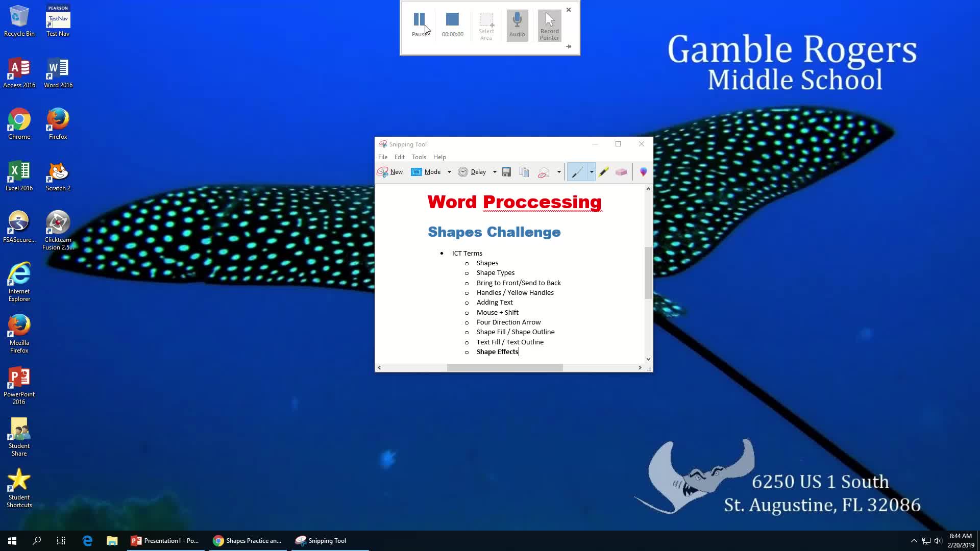Send the snip by email
The width and height of the screenshot is (980, 551).
(x=544, y=172)
